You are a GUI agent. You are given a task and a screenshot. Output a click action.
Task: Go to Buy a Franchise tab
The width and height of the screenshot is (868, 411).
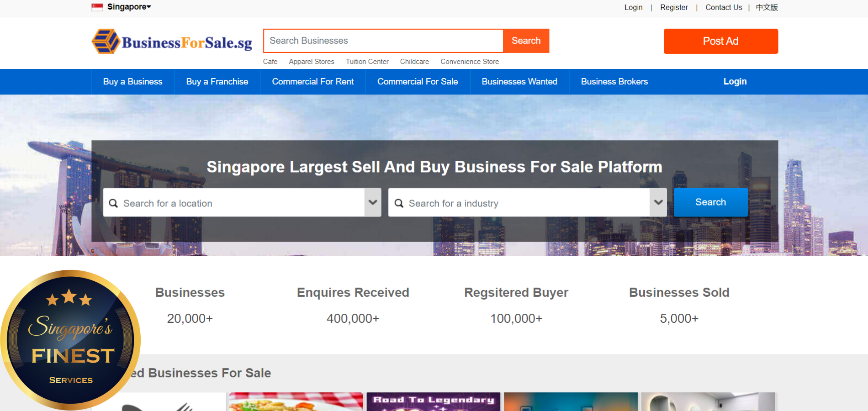pos(217,82)
